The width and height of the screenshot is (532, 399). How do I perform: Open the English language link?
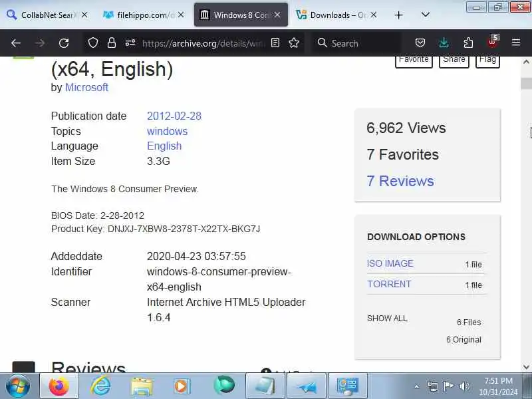pyautogui.click(x=164, y=146)
